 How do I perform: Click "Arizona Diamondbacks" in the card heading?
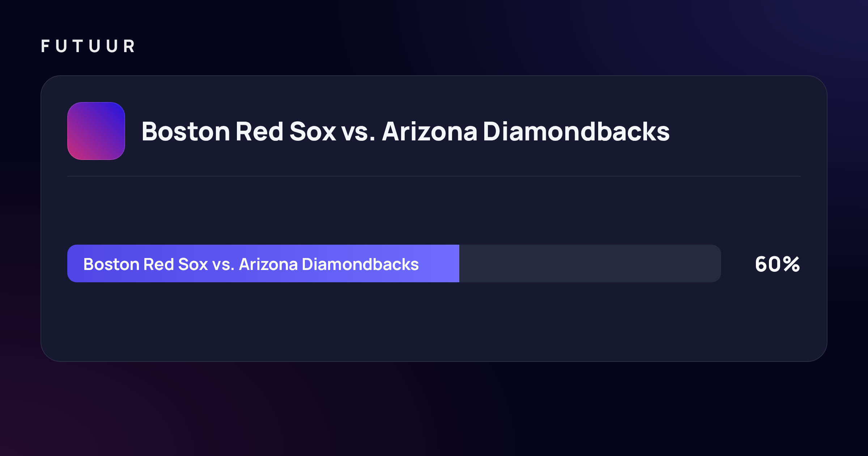pyautogui.click(x=526, y=131)
